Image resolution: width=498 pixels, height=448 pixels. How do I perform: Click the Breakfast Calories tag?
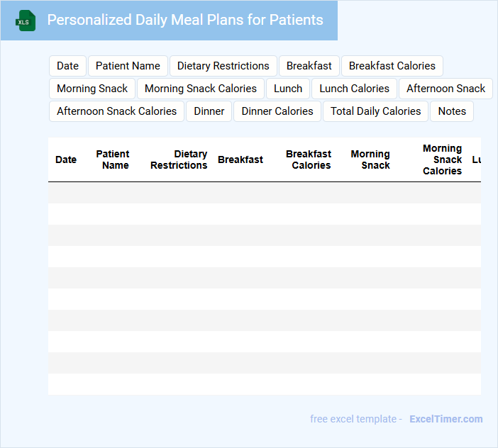(x=392, y=66)
